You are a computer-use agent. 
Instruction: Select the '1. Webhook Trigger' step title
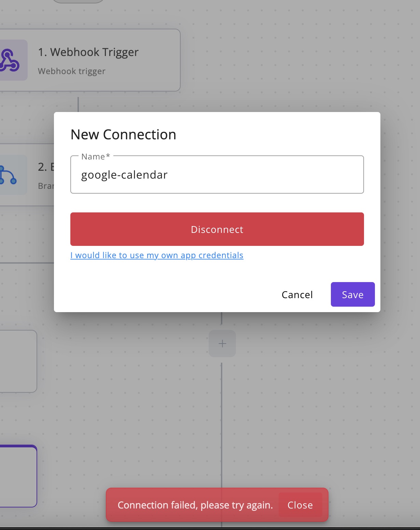pos(88,52)
